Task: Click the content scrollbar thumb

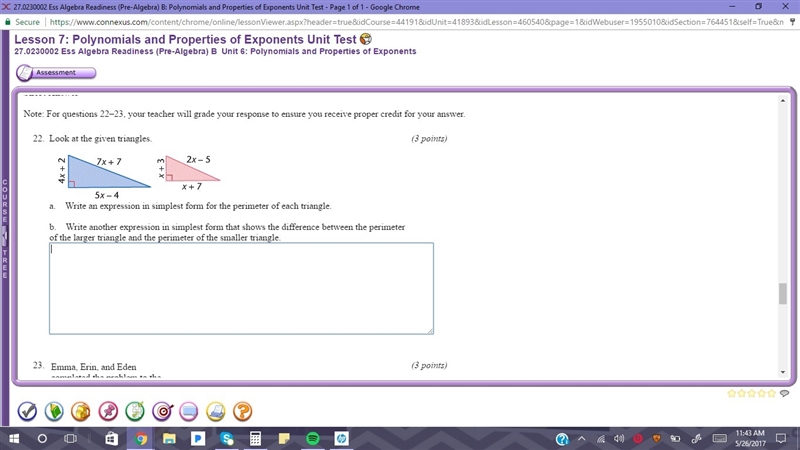Action: pyautogui.click(x=783, y=293)
